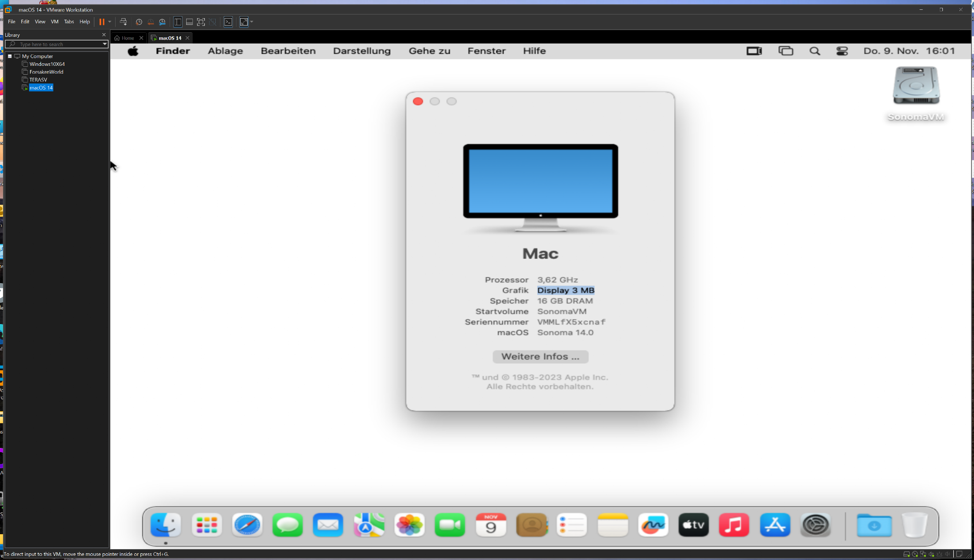974x560 pixels.
Task: Send Ctrl+Alt+Del to the virtual machine
Action: (123, 22)
